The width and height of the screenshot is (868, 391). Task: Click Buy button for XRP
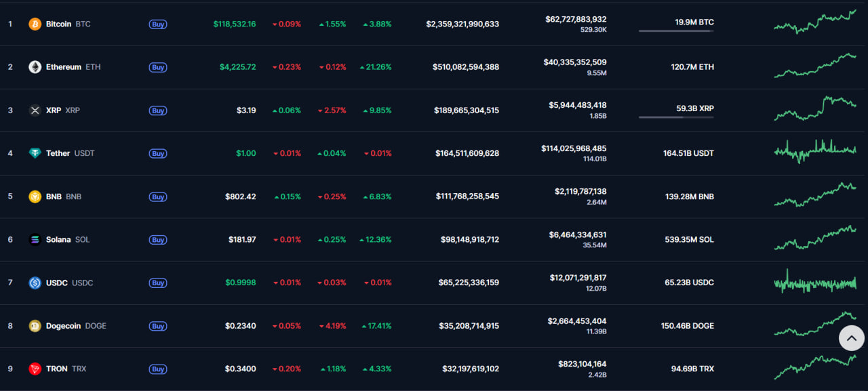point(158,110)
